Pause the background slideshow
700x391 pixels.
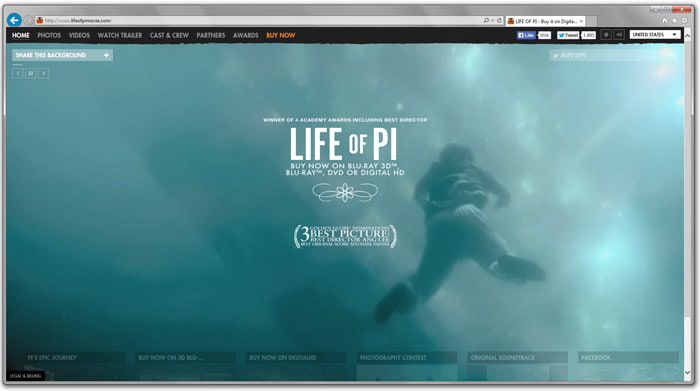pyautogui.click(x=30, y=73)
